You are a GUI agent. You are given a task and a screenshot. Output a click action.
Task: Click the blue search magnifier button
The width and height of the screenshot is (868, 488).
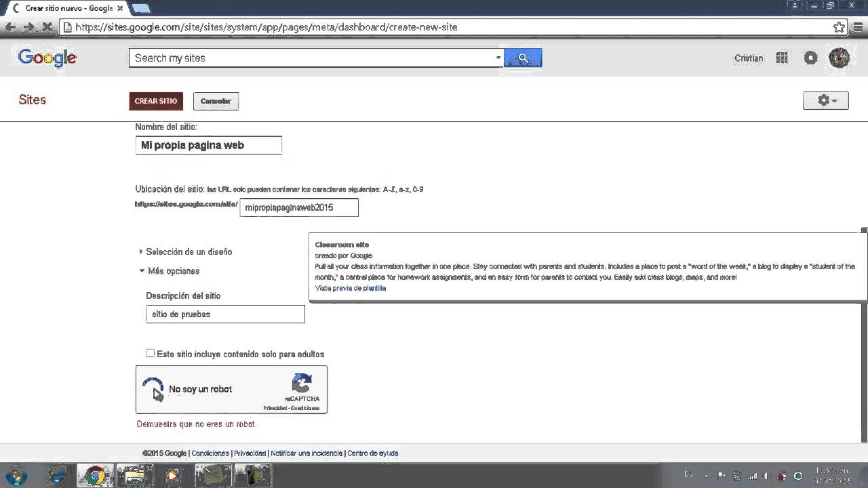523,58
